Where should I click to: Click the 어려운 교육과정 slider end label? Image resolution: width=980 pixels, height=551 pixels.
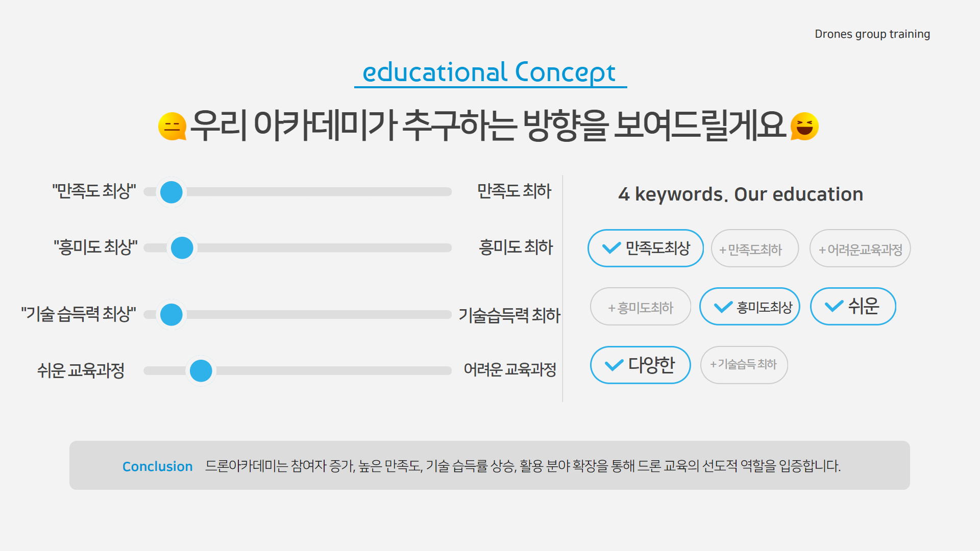509,369
